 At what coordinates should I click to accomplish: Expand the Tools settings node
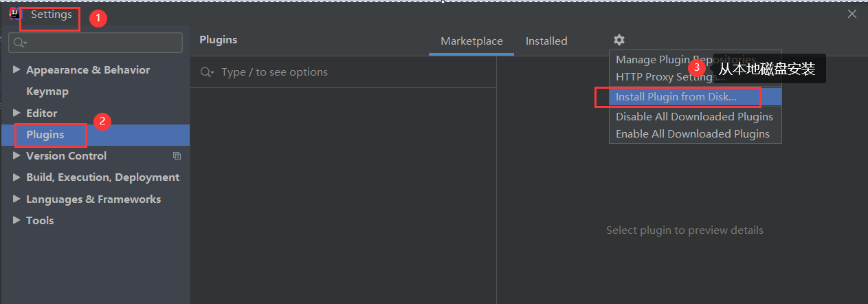(x=17, y=221)
